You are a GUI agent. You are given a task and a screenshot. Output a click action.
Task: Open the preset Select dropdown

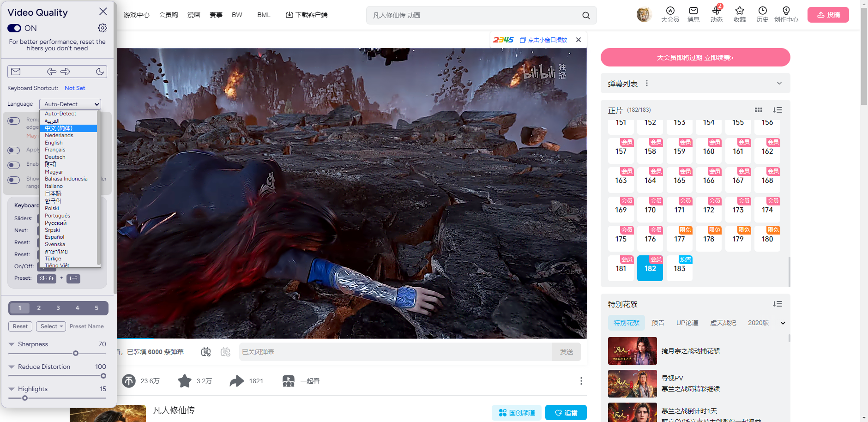click(51, 326)
